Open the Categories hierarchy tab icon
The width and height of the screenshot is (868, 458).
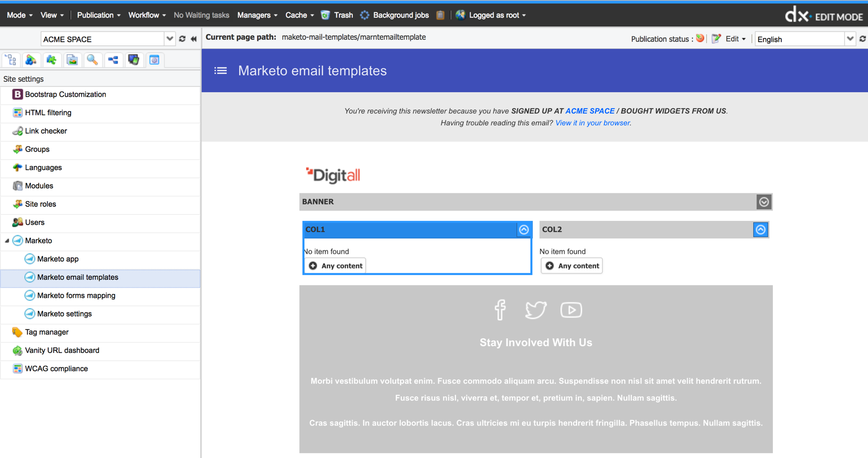point(113,60)
